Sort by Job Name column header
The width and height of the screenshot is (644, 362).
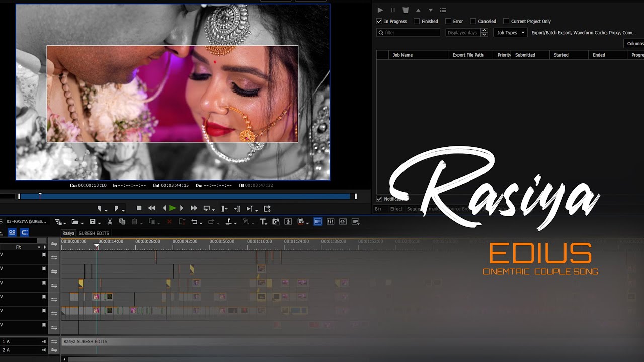coord(418,55)
